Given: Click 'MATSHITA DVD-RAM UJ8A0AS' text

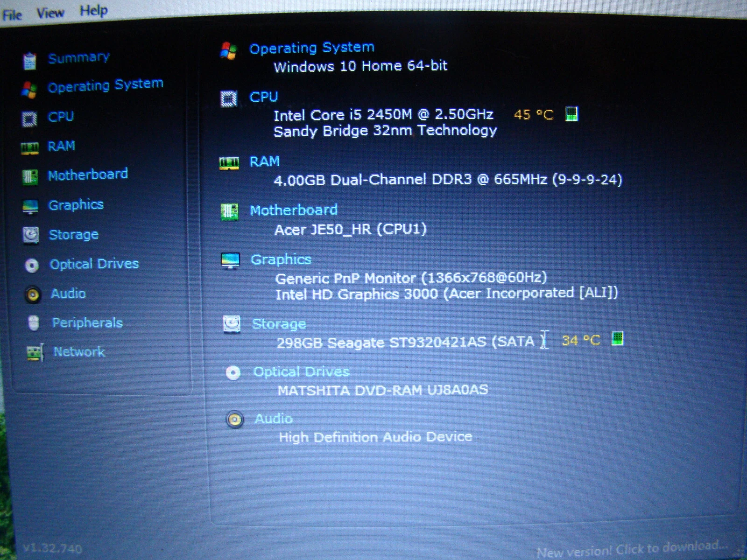Looking at the screenshot, I should tap(383, 390).
